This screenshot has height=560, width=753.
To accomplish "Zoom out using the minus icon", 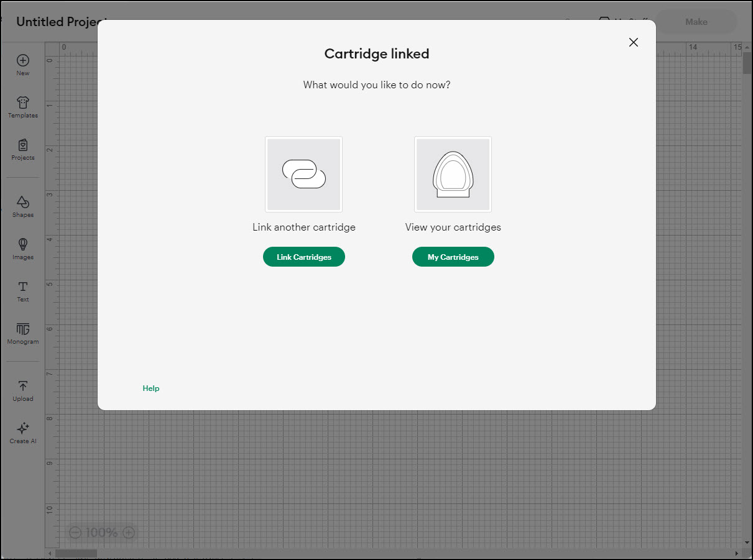I will (75, 533).
